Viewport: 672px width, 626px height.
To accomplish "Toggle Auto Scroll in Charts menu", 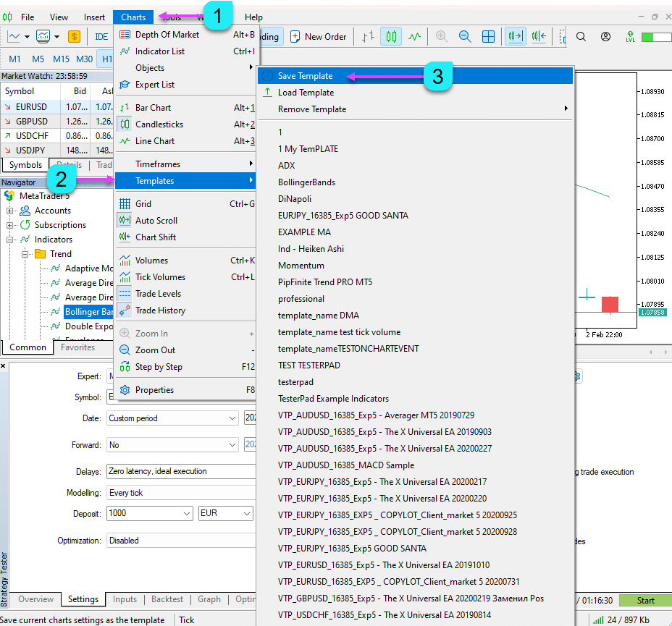I will [x=156, y=221].
